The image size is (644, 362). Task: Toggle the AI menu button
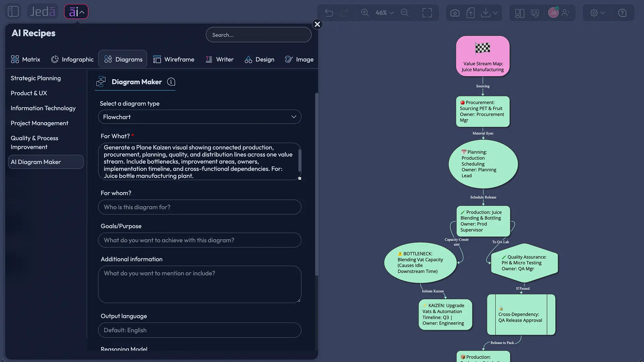[x=76, y=12]
